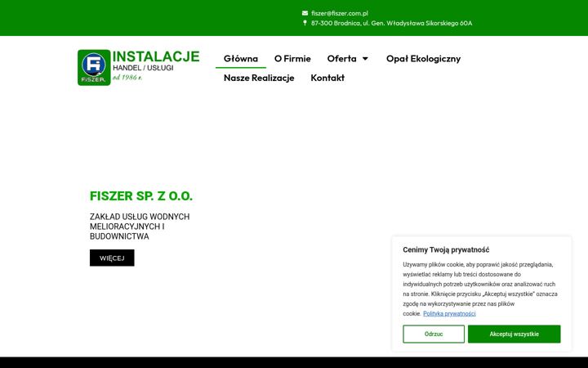Click the fiszer@fiszer.com.pl email address
The height and width of the screenshot is (368, 588).
(340, 13)
